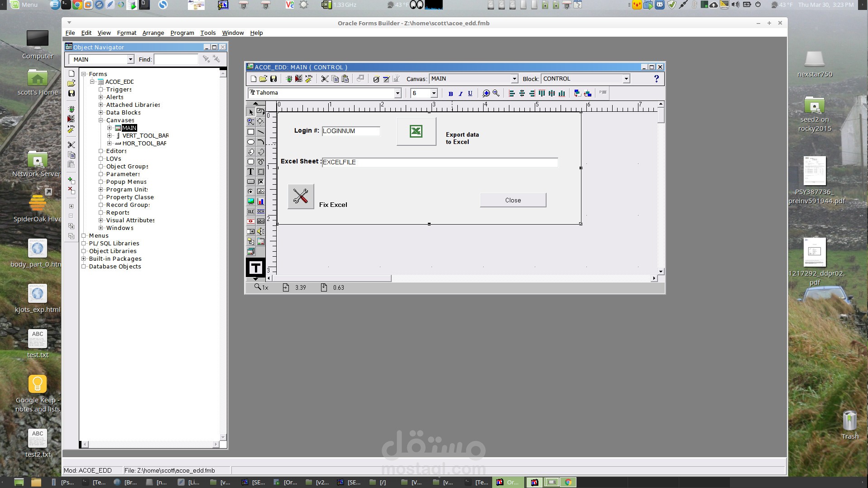This screenshot has width=868, height=488.
Task: Select HOR_TOOL_BAR canvas in tree
Action: [x=144, y=144]
